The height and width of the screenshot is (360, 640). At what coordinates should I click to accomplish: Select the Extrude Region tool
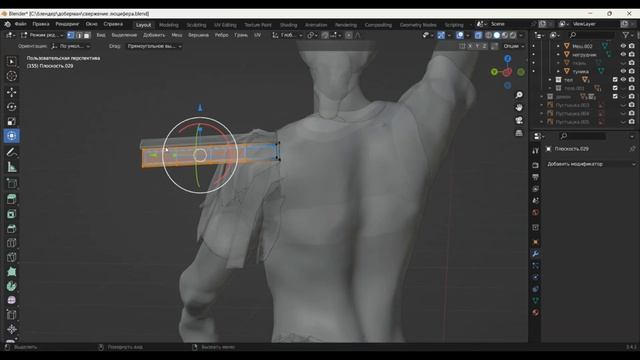point(11,199)
